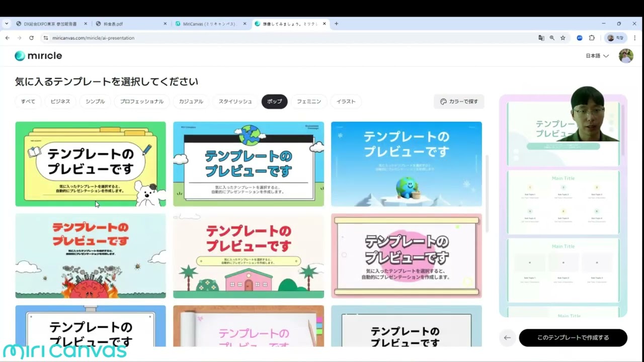Click the 気に入るテンプレートを選択してください heading

click(107, 81)
